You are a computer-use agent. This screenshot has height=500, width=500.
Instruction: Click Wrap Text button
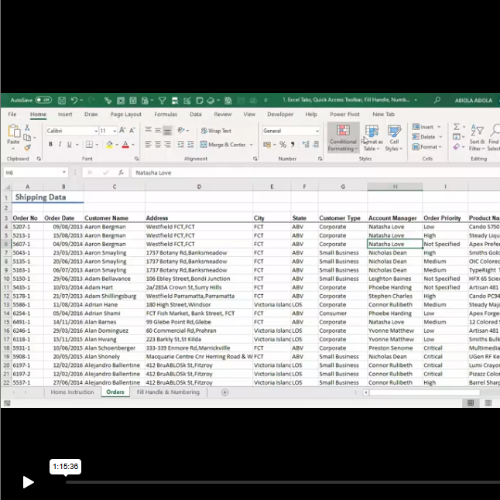(216, 131)
